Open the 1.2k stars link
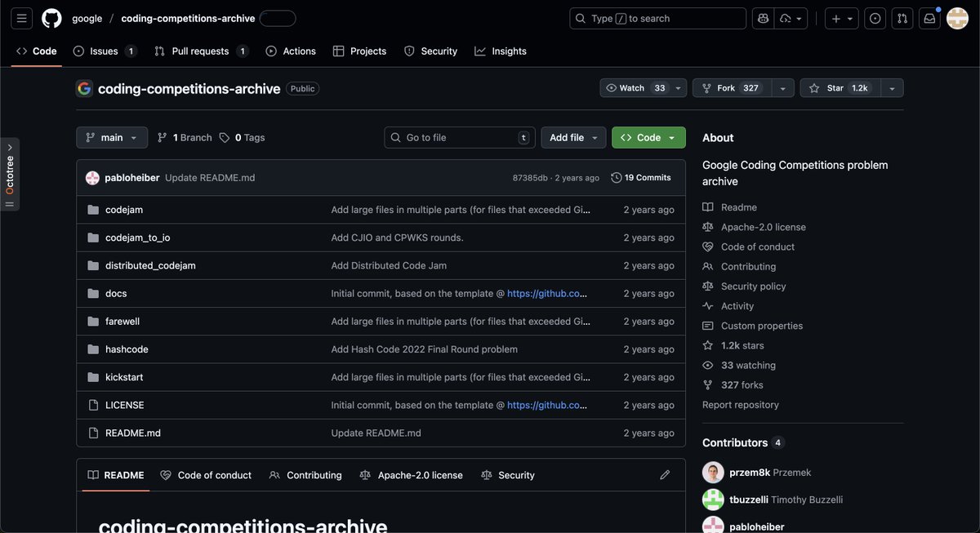Screen dimensions: 980x533 click(x=733, y=345)
